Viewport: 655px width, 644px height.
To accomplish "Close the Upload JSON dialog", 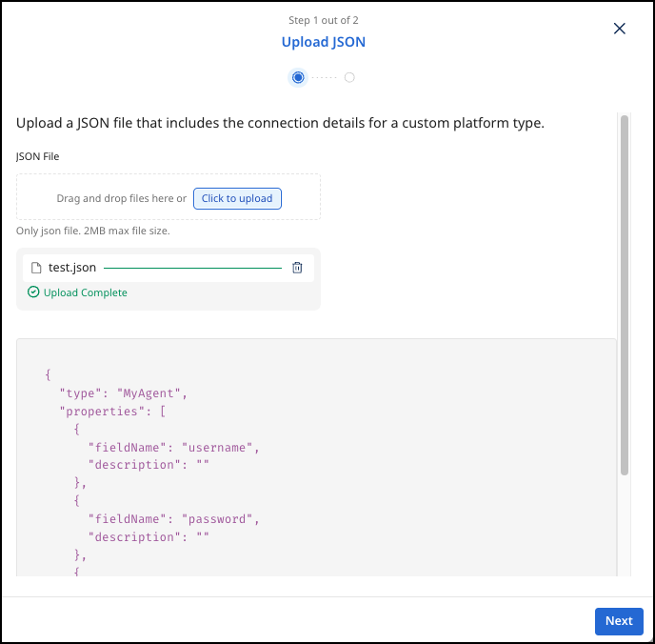I will coord(619,29).
